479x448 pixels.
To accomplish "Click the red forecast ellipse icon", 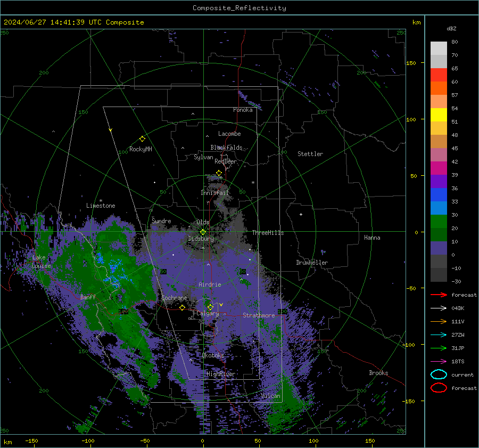I will coord(439,388).
